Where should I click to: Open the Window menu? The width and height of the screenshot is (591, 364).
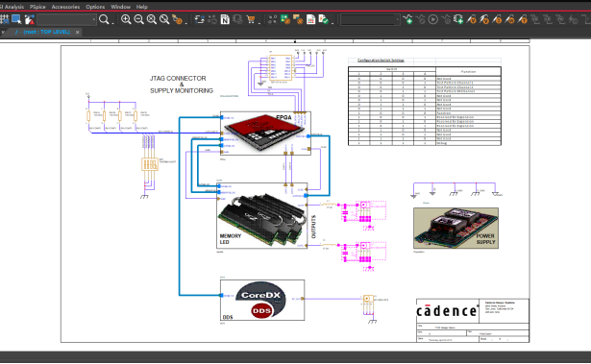(x=121, y=7)
